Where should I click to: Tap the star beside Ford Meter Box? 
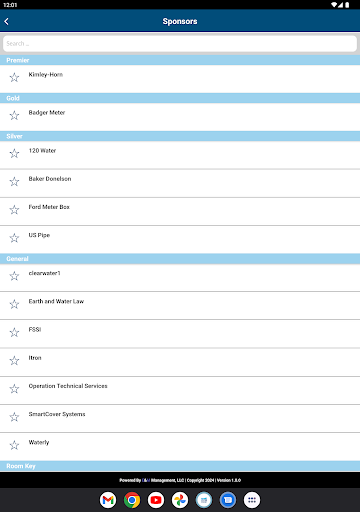pyautogui.click(x=14, y=210)
